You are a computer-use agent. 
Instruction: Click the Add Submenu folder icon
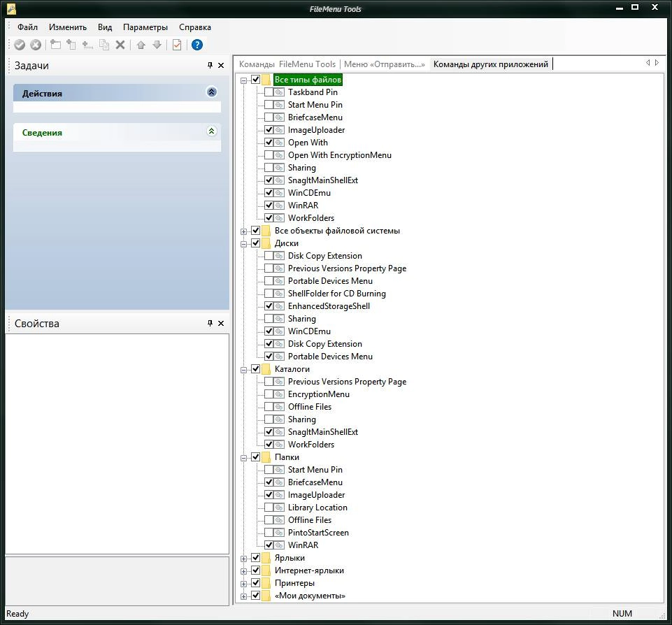(x=55, y=45)
